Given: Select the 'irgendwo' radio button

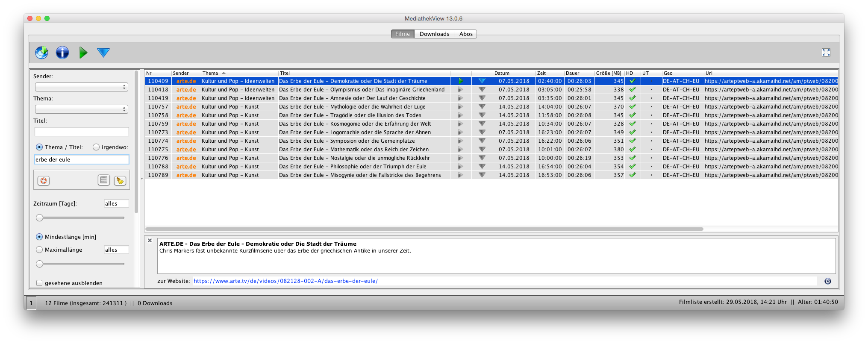Looking at the screenshot, I should [96, 147].
